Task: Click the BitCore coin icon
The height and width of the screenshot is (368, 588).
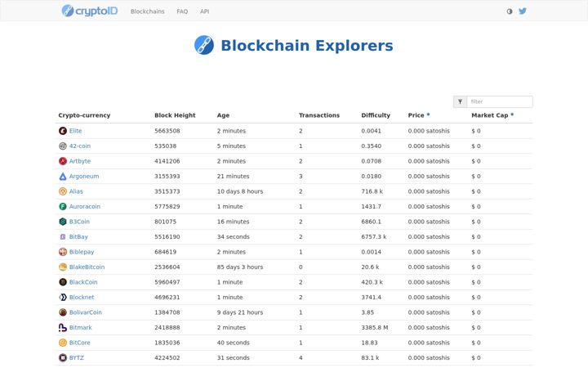Action: [x=63, y=343]
